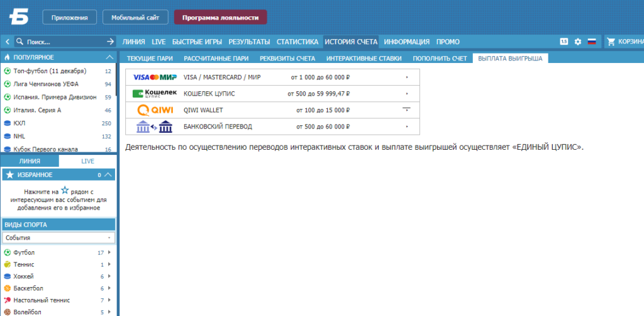Expand the БАНКОВСКИЙ ПЕРЕВОД row arrow
Viewport: 644px width, 316px height.
(x=407, y=127)
